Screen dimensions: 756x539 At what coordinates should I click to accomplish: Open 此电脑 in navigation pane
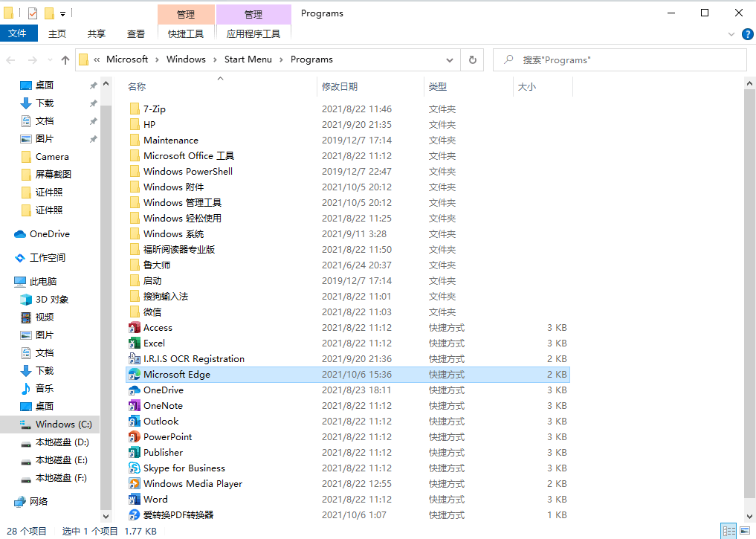[35, 282]
